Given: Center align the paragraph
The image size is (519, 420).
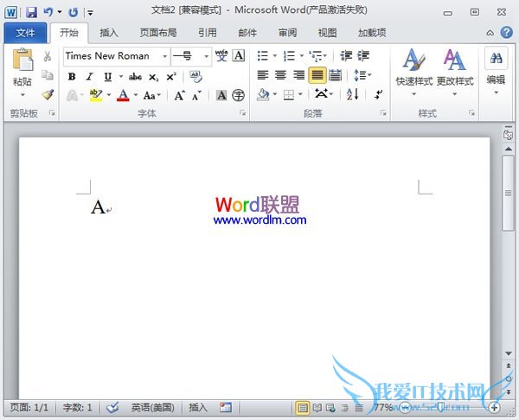Looking at the screenshot, I should (280, 75).
